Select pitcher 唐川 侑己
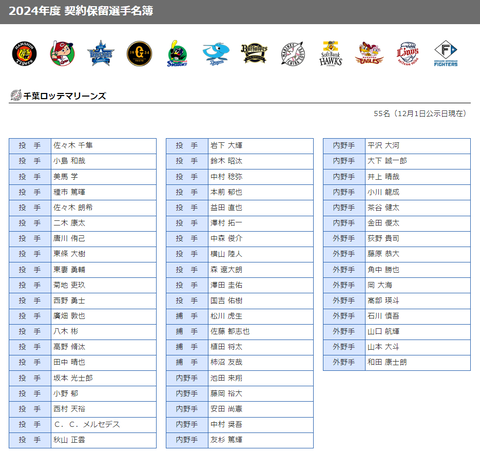Viewport: 480px width, 452px height. pyautogui.click(x=69, y=239)
